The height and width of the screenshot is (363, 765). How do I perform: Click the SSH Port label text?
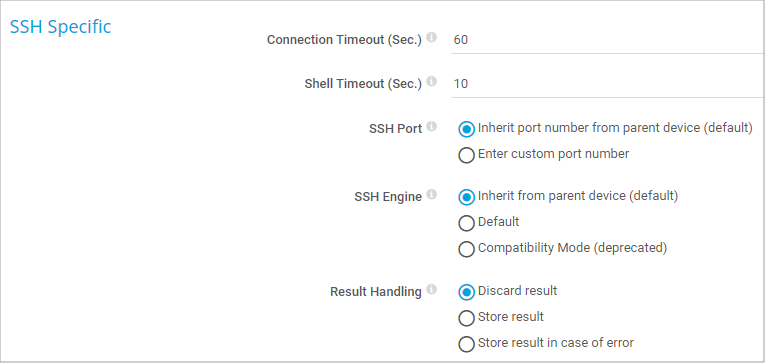pos(396,129)
